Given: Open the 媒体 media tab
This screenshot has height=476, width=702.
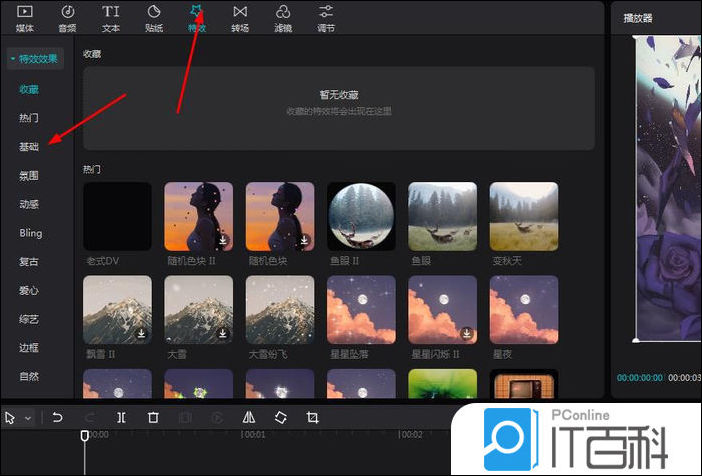Looking at the screenshot, I should [x=25, y=18].
